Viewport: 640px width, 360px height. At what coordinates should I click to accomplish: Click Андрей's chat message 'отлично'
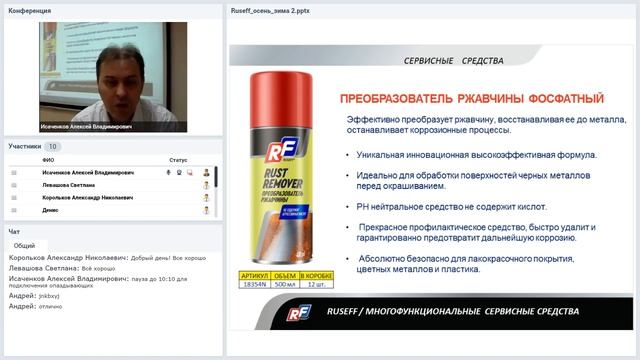coord(50,307)
